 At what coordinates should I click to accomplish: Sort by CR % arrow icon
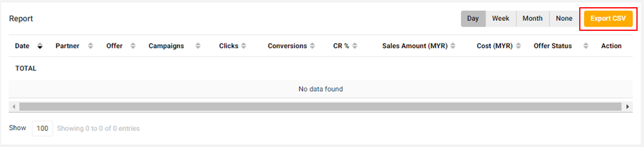355,46
